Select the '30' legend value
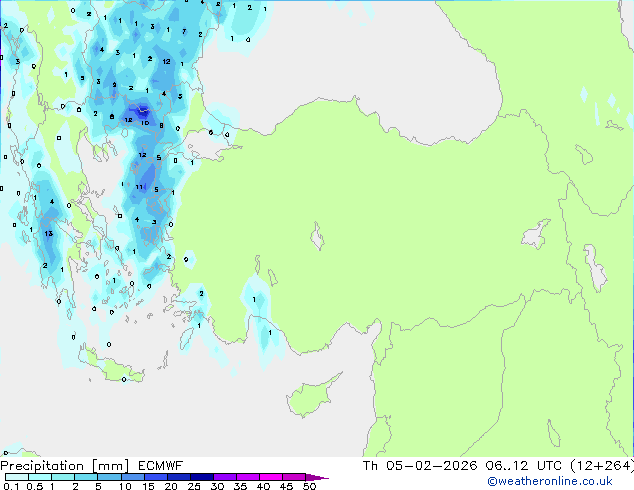This screenshot has width=634, height=490. point(217,486)
